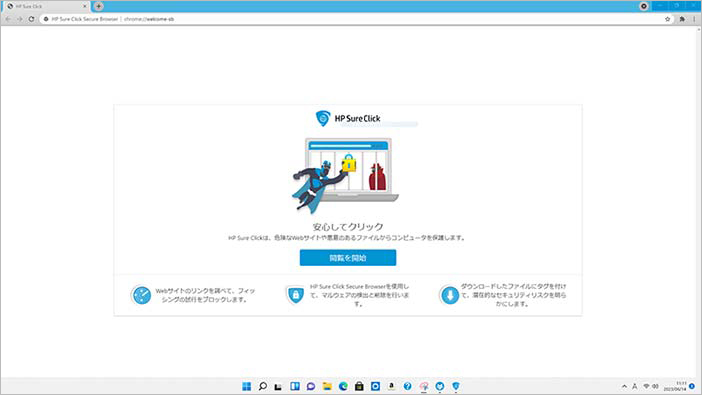Bookmark this page with the star icon

pyautogui.click(x=668, y=19)
